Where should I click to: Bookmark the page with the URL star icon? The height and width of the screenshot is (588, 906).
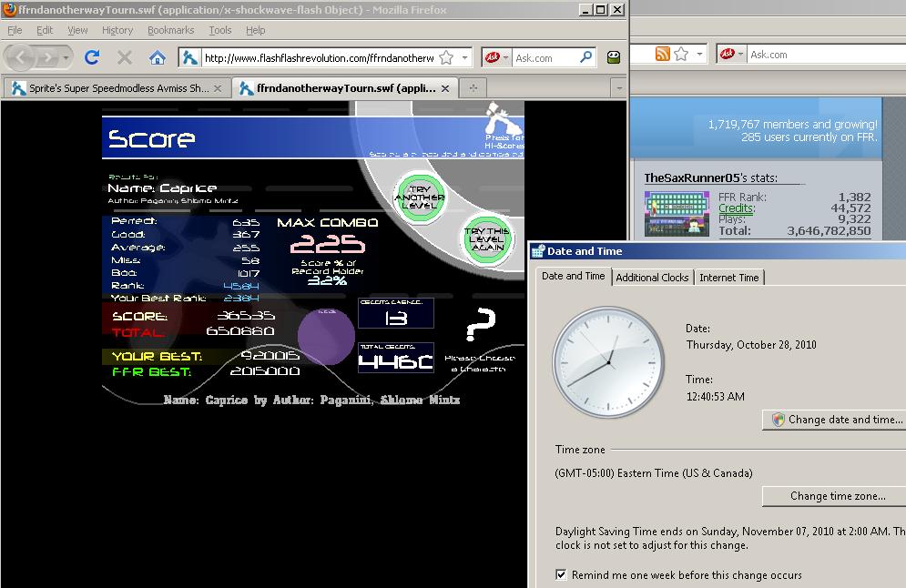coord(446,57)
